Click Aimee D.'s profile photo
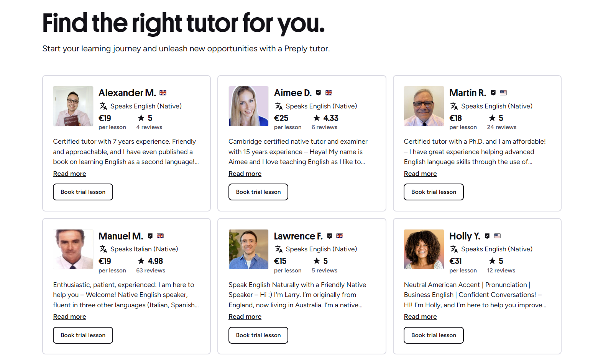 248,106
